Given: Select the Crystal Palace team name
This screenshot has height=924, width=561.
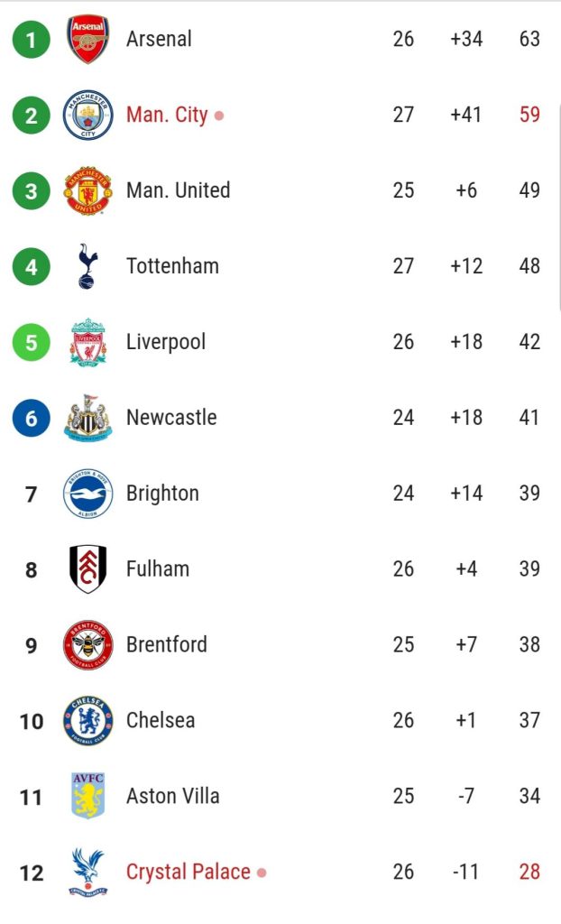Looking at the screenshot, I should pos(189,873).
